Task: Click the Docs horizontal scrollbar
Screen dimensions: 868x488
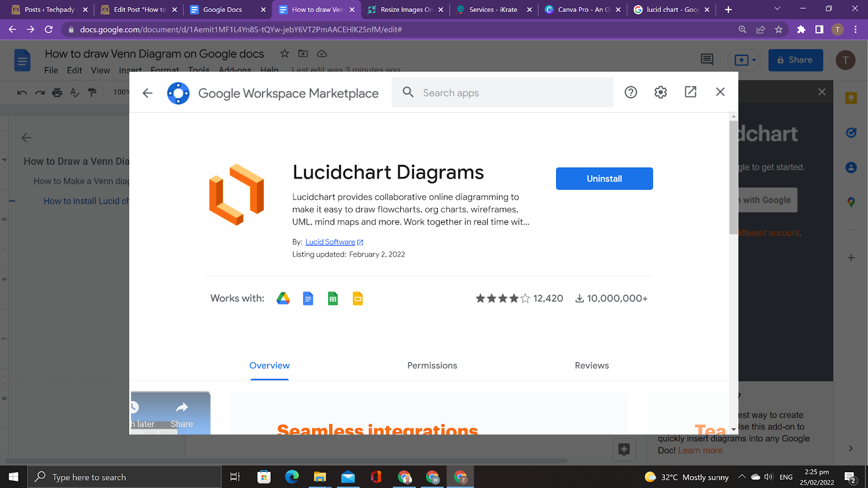Action: coord(286,461)
